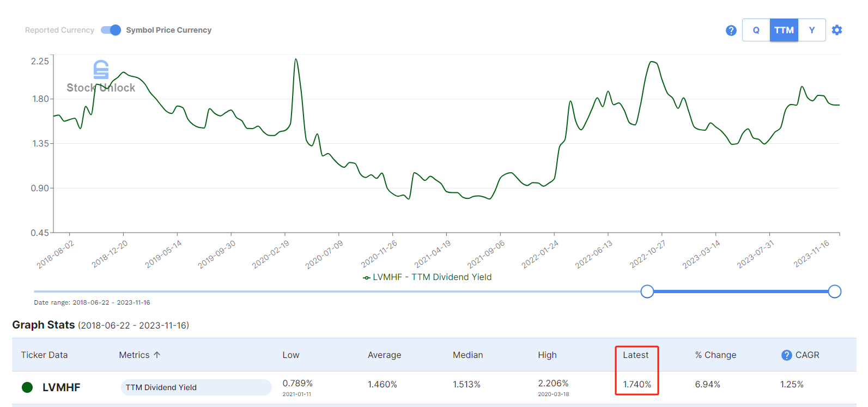This screenshot has width=868, height=407.
Task: Click the Graph Stats heading
Action: point(44,325)
